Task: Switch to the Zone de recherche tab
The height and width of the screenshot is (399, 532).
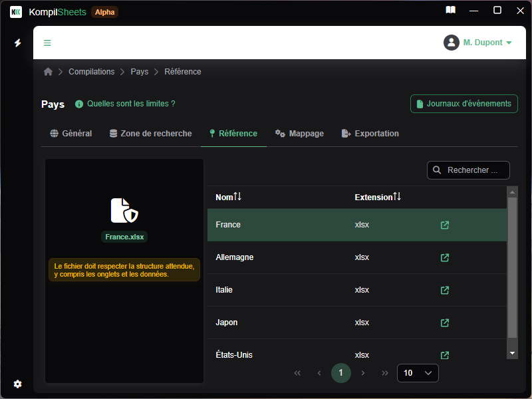Action: pyautogui.click(x=150, y=134)
